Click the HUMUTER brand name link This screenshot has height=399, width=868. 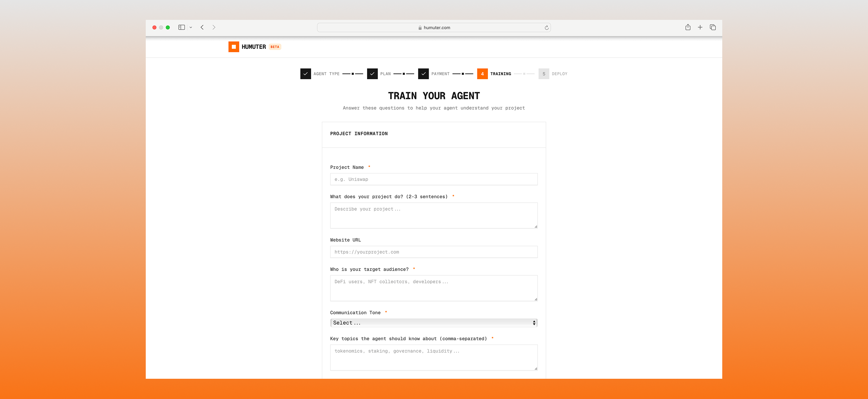click(x=254, y=47)
